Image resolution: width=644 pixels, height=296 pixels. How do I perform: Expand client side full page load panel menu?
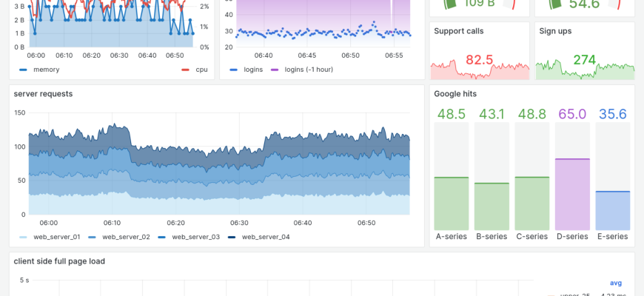click(59, 261)
